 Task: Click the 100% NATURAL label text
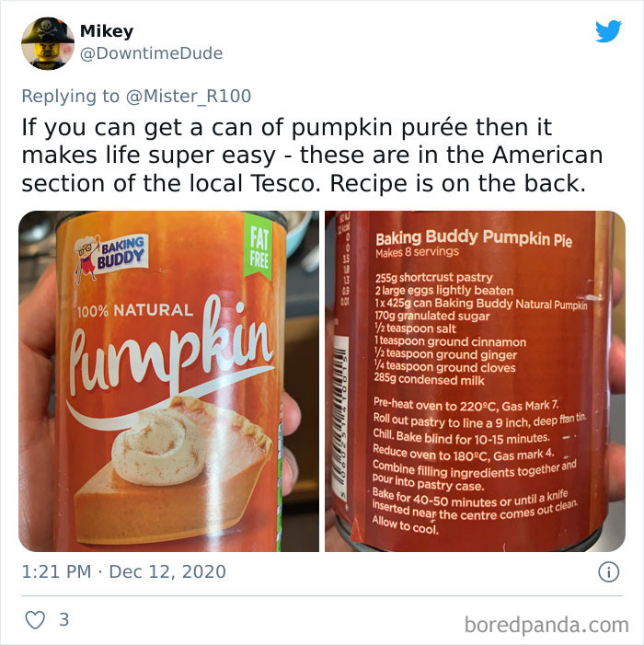135,310
